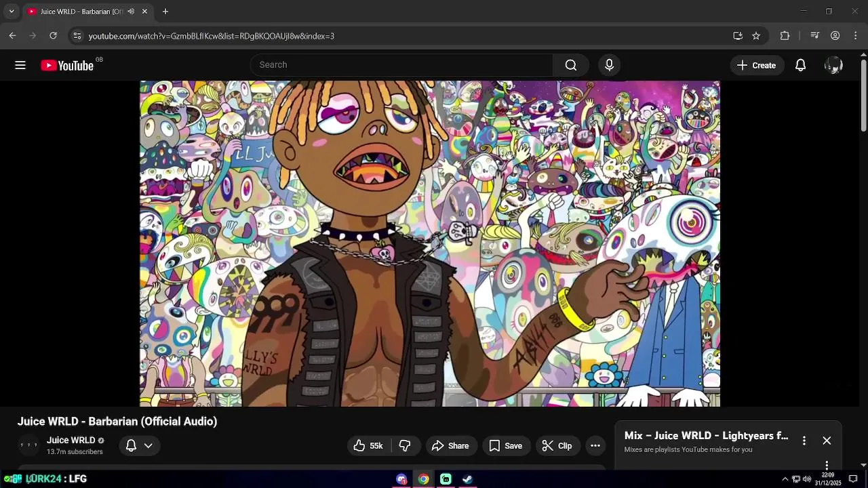This screenshot has height=488, width=868.
Task: Open the taskbar clock and date
Action: [x=828, y=479]
